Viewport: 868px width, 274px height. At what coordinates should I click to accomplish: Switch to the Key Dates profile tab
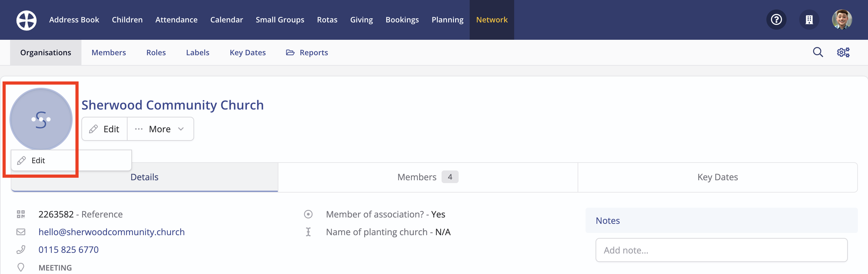coord(718,177)
